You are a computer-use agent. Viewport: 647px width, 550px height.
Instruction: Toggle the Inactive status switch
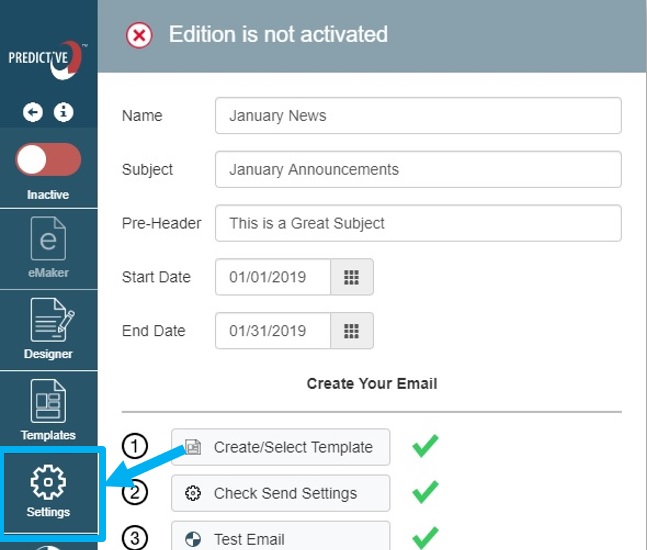click(48, 160)
